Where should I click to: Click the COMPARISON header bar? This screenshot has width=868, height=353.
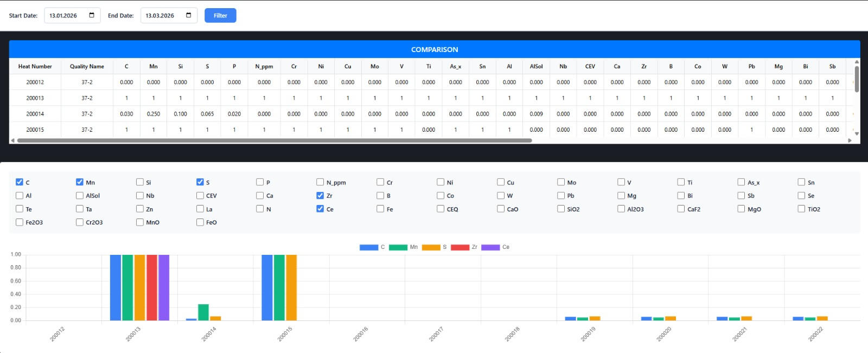pyautogui.click(x=434, y=49)
